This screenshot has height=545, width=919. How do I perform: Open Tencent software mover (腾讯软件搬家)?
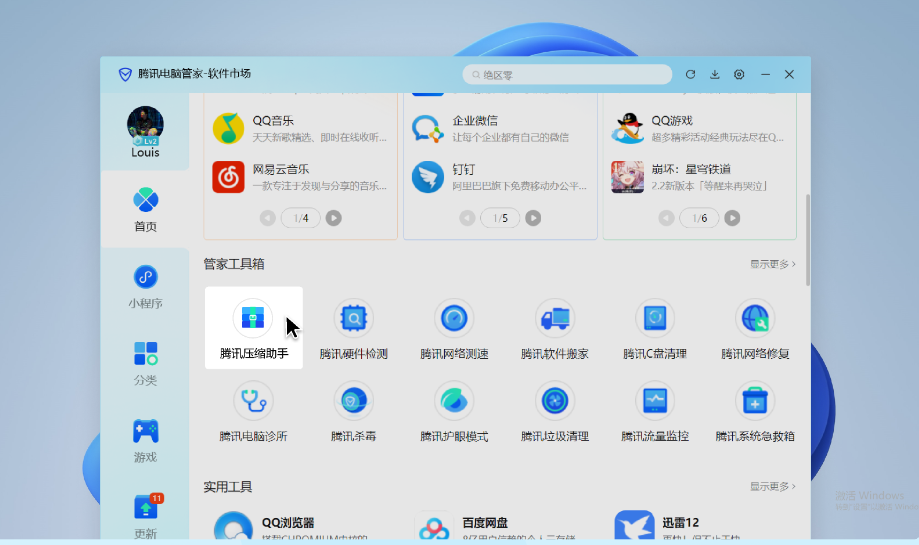coord(554,328)
